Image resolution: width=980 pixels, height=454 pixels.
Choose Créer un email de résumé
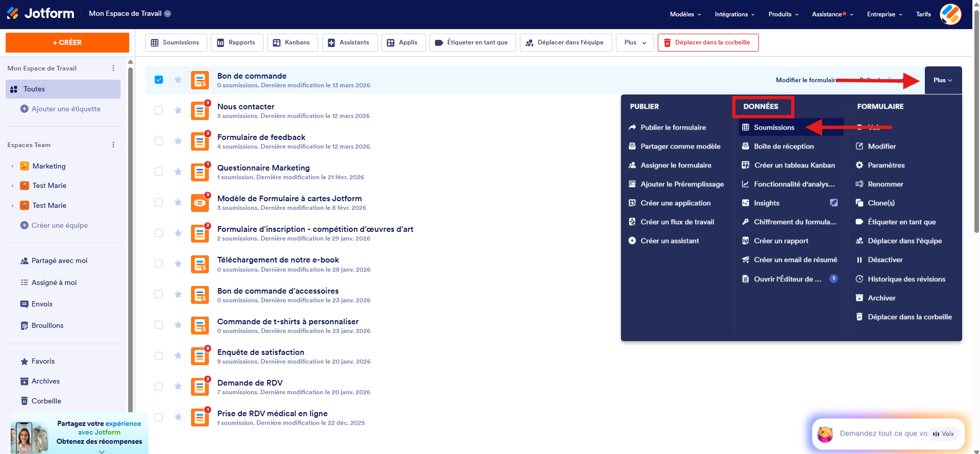[x=790, y=259]
